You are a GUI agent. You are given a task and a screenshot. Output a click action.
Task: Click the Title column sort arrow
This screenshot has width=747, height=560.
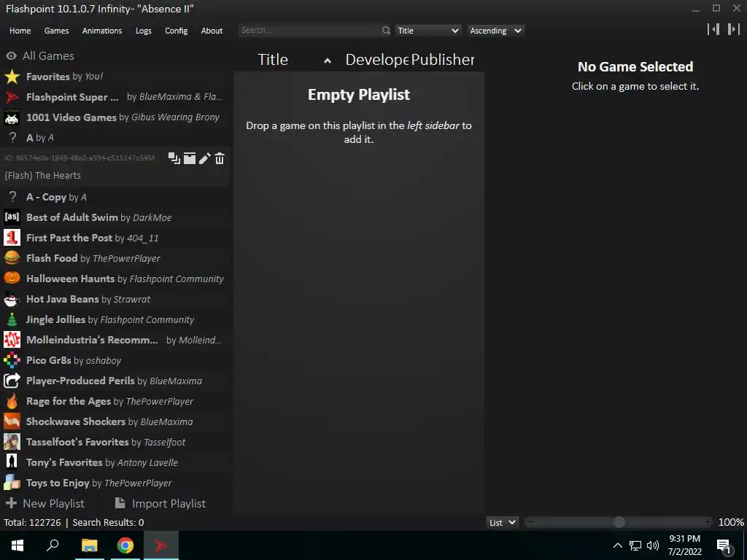[328, 61]
